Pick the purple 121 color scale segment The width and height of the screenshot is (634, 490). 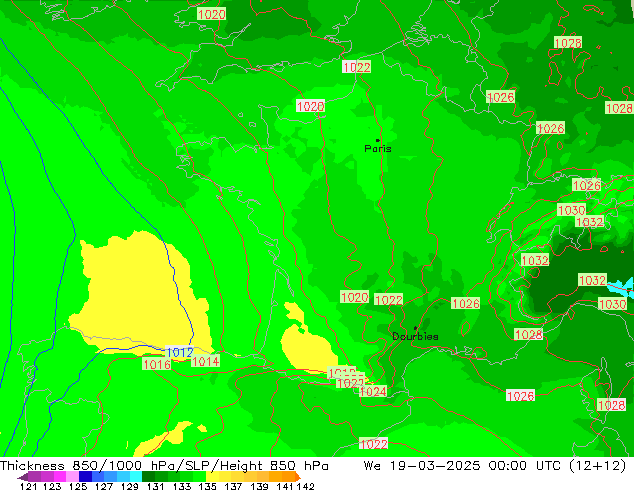[x=30, y=477]
